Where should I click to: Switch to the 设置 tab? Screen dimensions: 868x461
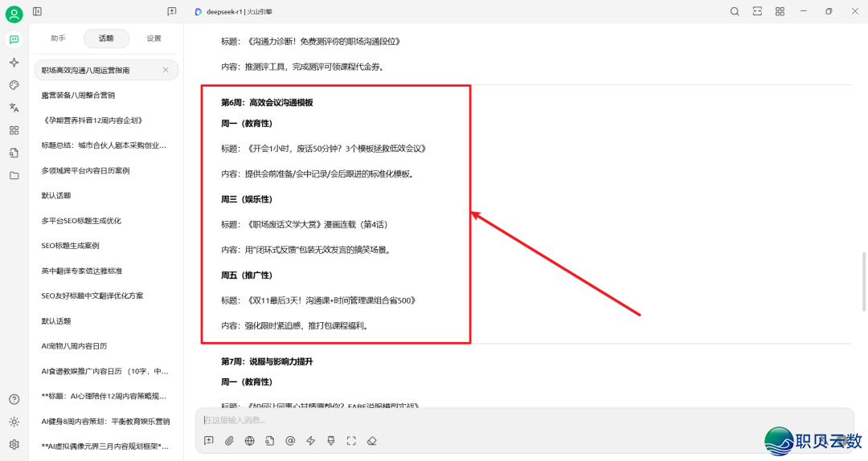pos(154,39)
